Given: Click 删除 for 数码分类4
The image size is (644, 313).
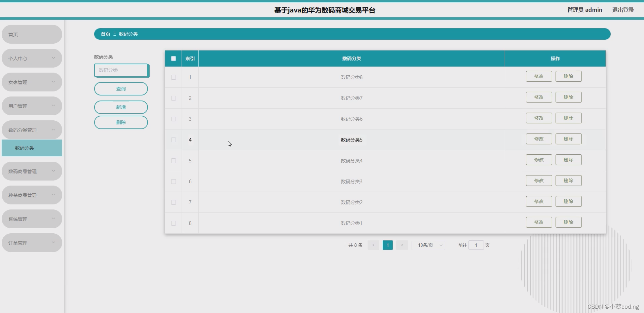Looking at the screenshot, I should tap(569, 160).
